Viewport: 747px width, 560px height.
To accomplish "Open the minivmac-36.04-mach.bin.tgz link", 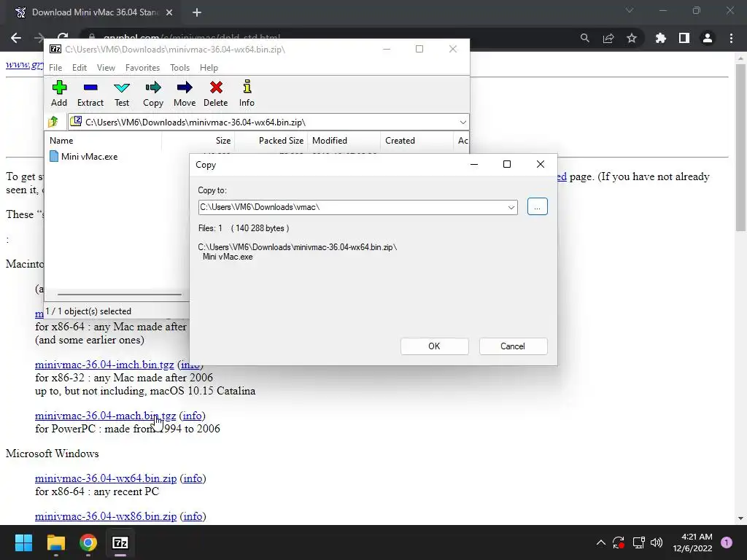I will click(x=105, y=416).
